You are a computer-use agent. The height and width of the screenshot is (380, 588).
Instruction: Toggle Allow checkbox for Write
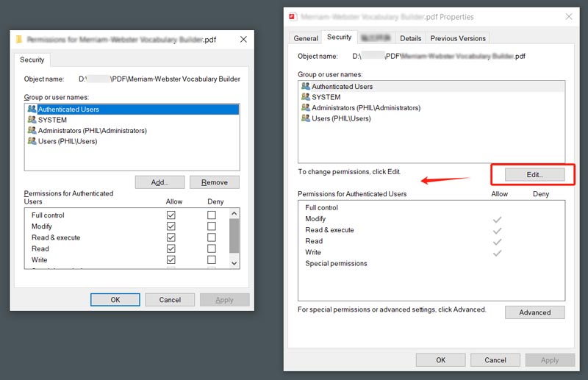(x=171, y=259)
